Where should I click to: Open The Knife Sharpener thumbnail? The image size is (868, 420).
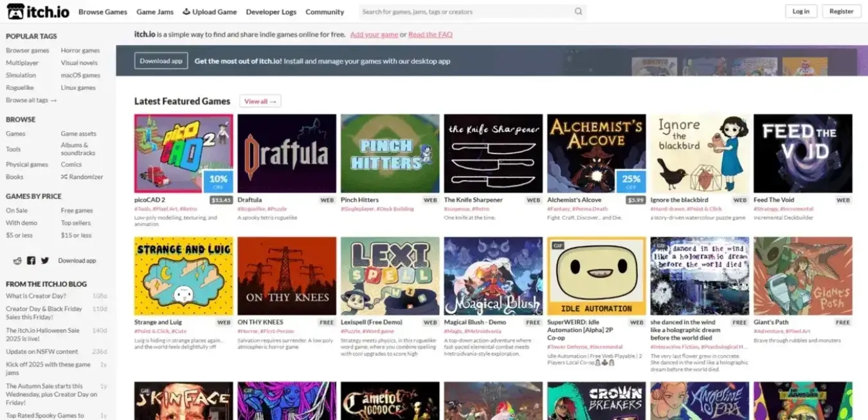(x=493, y=153)
